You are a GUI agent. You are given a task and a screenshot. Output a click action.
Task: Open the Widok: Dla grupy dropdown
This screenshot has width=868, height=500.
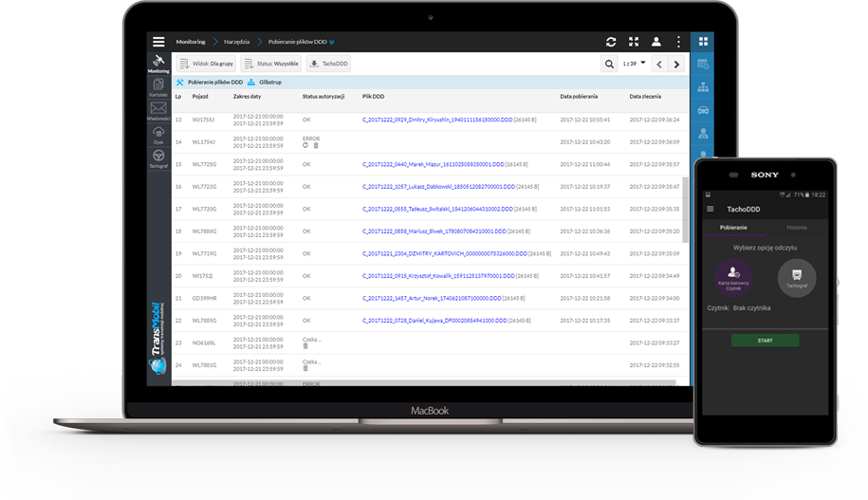coord(206,65)
